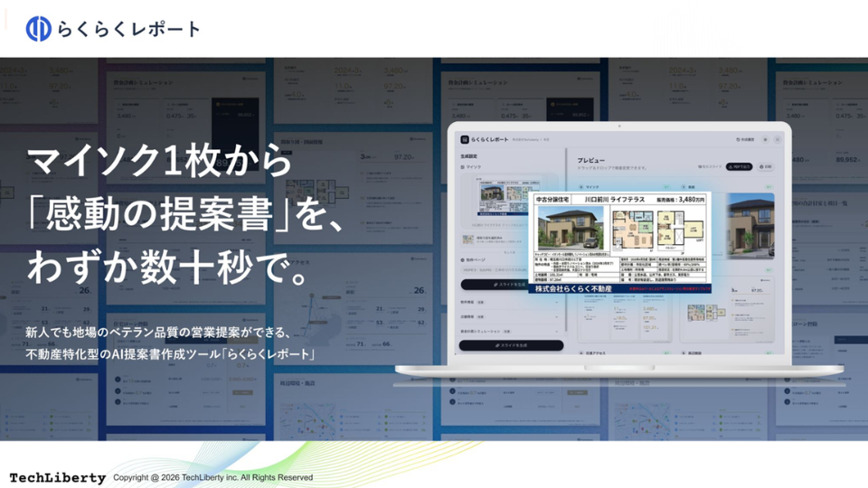Select the 表紙 house photo slide in preview
This screenshot has height=488, width=868.
click(x=750, y=226)
